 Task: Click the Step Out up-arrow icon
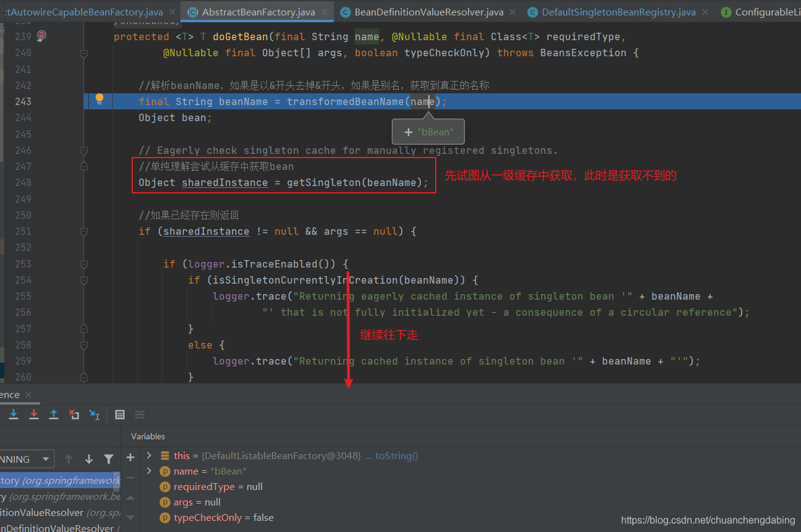(54, 415)
